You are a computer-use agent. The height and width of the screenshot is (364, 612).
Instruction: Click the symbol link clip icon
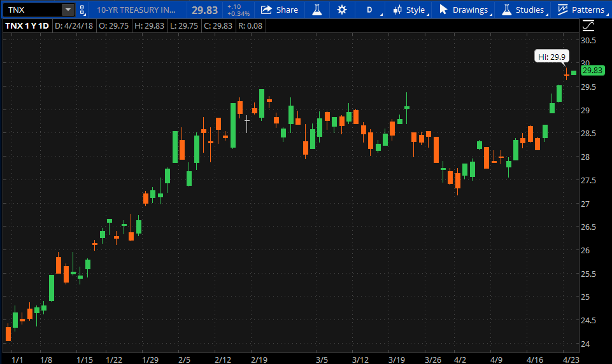(82, 10)
